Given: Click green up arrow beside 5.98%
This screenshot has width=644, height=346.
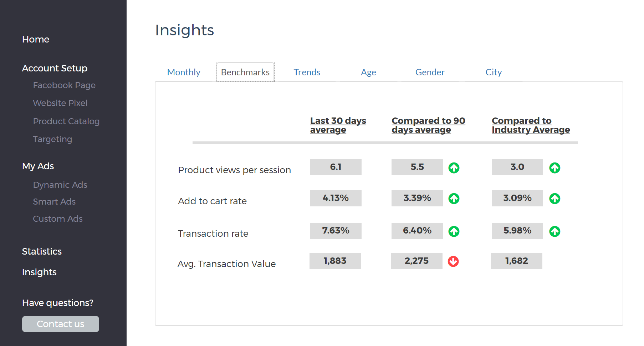Looking at the screenshot, I should point(554,231).
